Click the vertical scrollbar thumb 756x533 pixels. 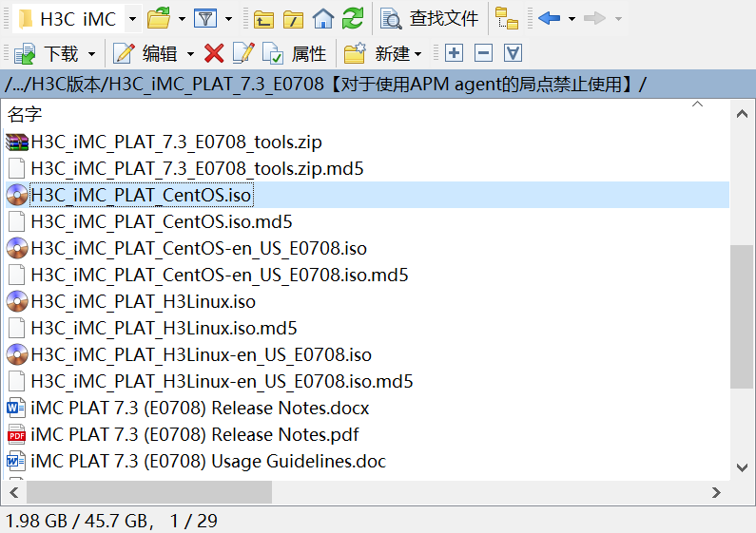742,316
